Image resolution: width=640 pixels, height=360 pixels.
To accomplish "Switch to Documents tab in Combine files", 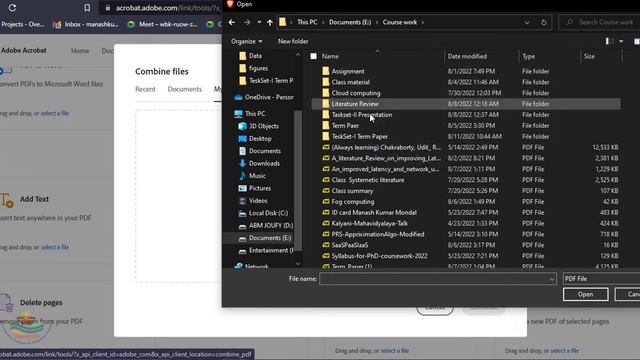I will 184,89.
